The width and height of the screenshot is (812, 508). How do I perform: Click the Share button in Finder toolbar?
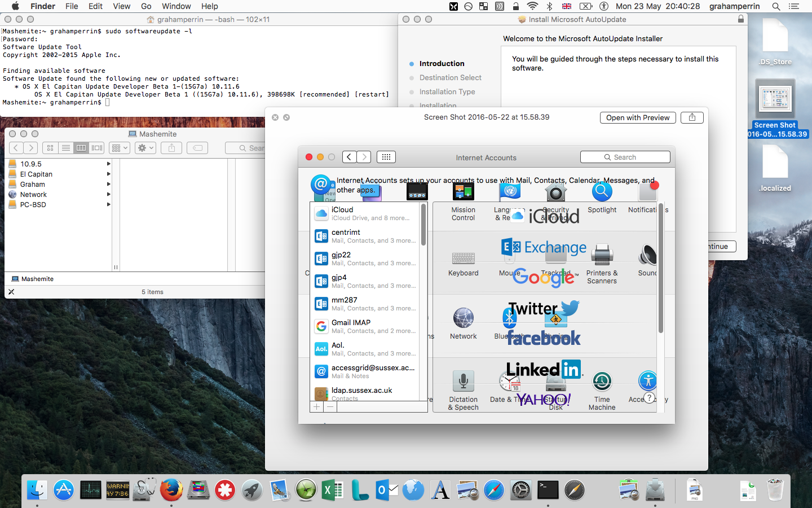[x=171, y=148]
